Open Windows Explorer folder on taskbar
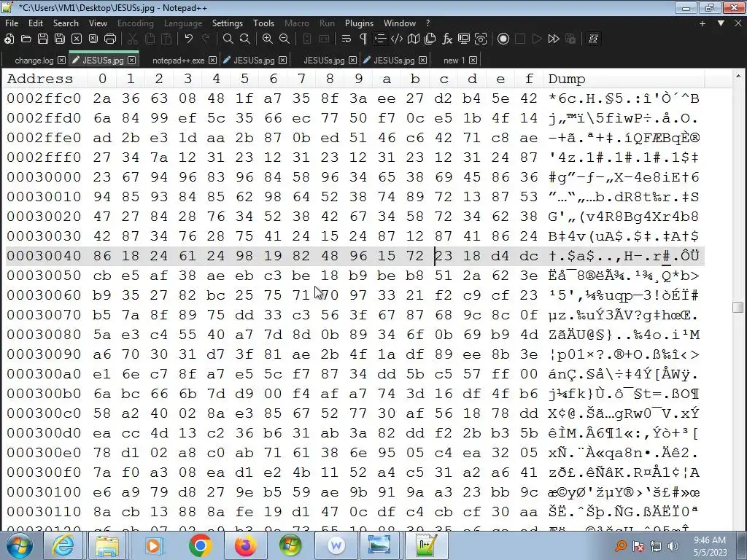This screenshot has height=560, width=747. pos(108,545)
